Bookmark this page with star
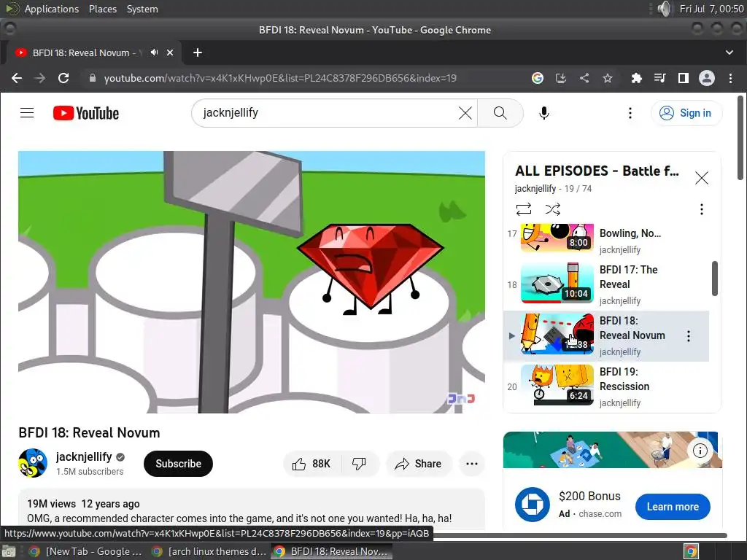The image size is (747, 560). 608,78
